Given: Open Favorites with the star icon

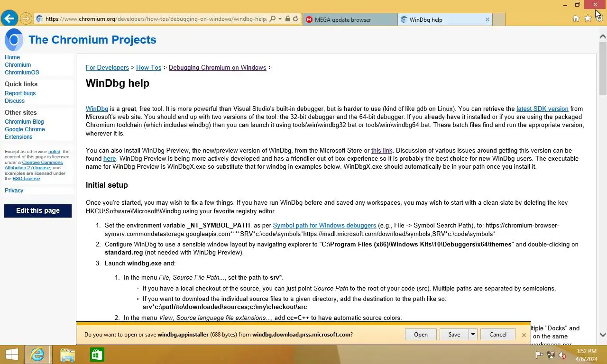Looking at the screenshot, I should 588,18.
